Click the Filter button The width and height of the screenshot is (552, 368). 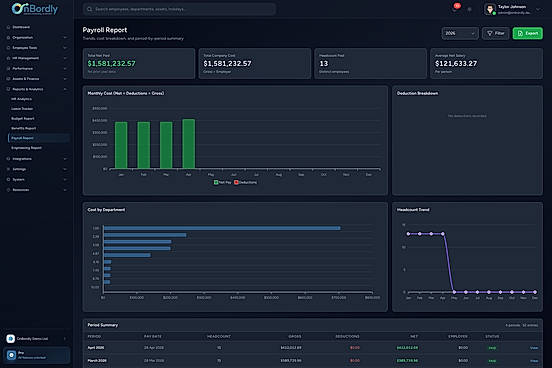tap(495, 33)
